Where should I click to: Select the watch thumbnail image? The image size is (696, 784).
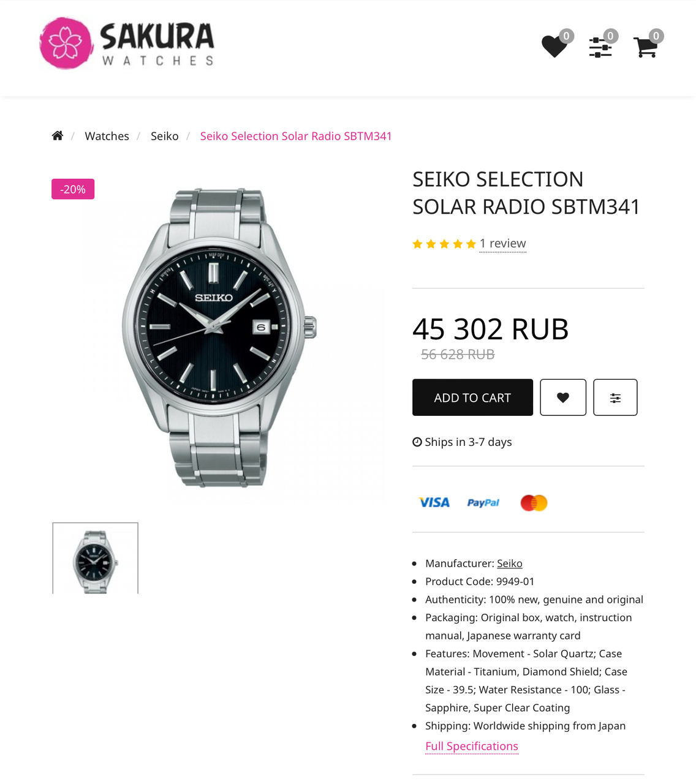tap(95, 558)
